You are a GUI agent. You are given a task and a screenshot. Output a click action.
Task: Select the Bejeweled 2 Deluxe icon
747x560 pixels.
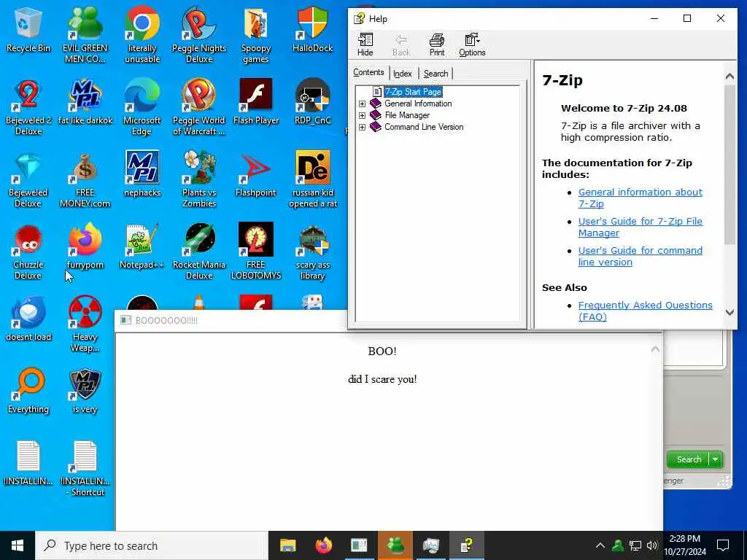tap(28, 106)
